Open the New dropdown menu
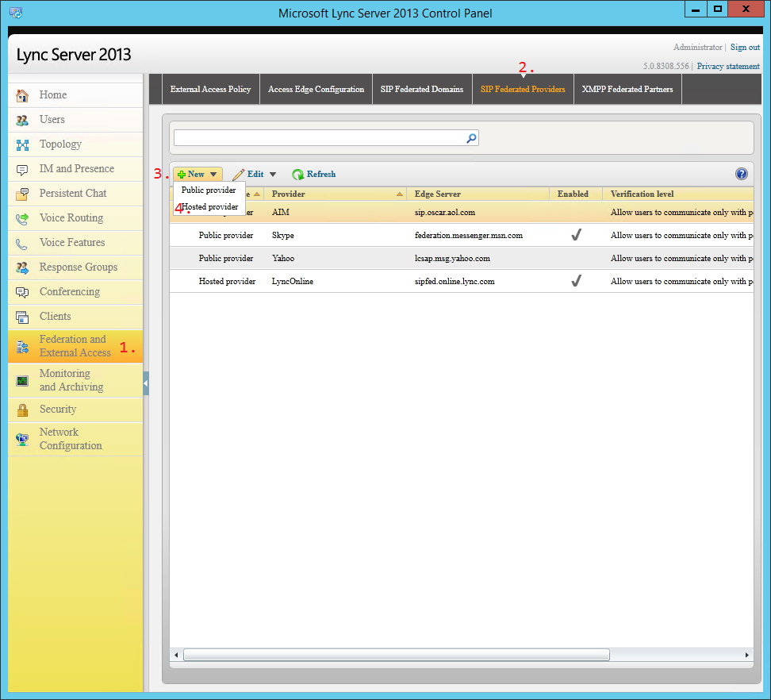 pos(197,174)
